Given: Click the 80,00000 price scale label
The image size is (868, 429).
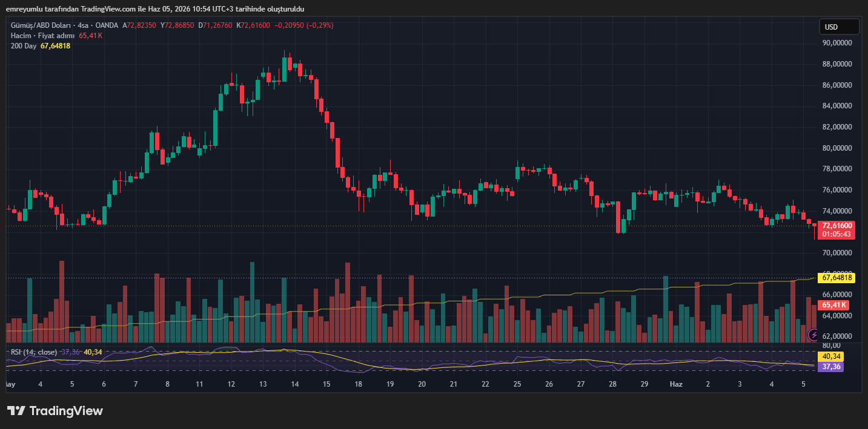Looking at the screenshot, I should click(x=836, y=148).
